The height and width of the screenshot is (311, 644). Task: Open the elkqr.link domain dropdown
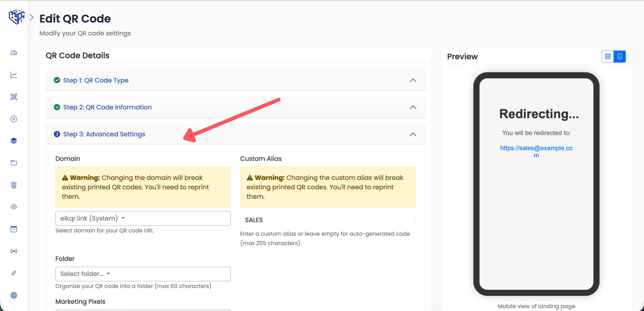click(x=143, y=218)
